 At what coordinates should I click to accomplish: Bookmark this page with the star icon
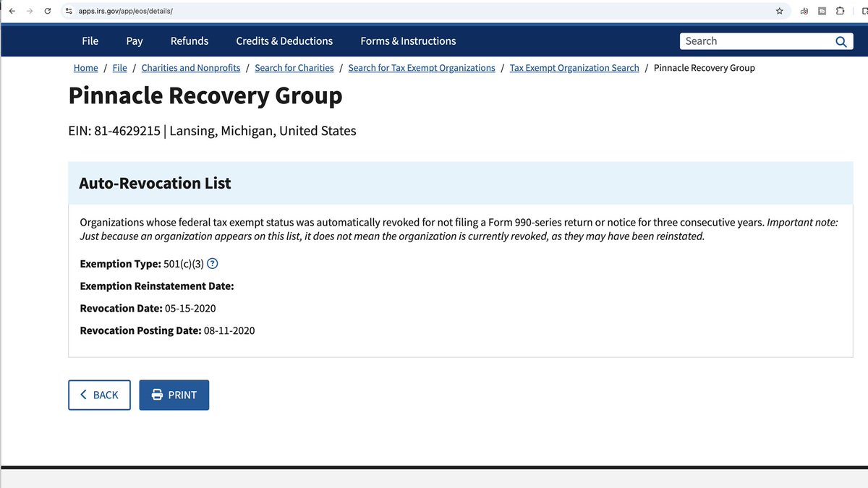pos(779,11)
